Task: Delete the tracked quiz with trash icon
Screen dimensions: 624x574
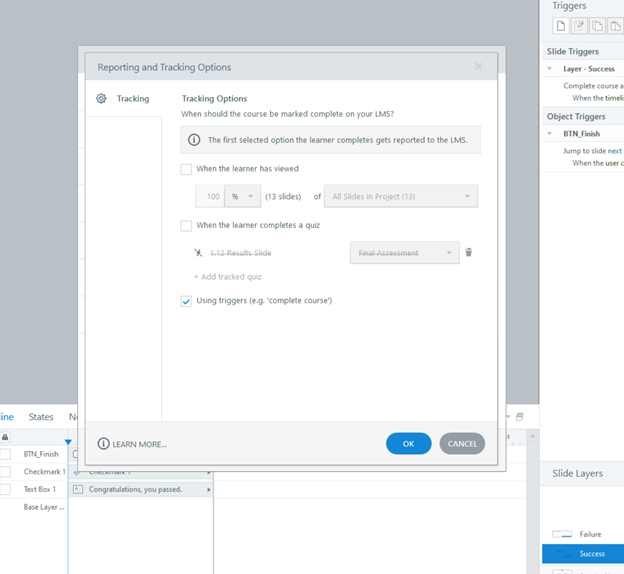Action: 468,253
